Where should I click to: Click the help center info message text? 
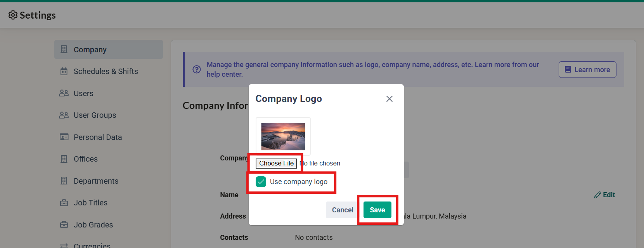373,69
